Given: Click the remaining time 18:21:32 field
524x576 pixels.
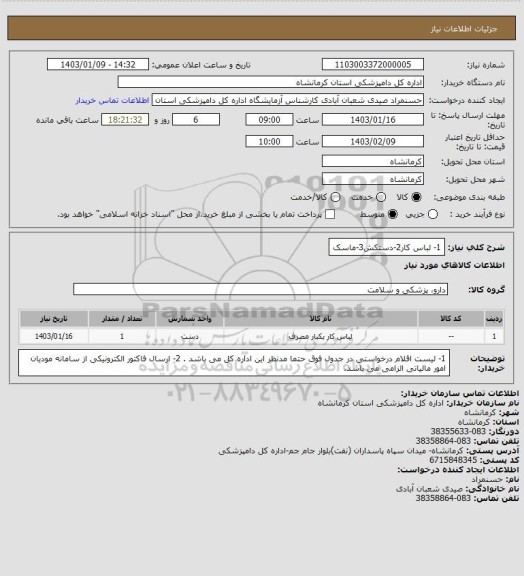Looking at the screenshot, I should pos(125,120).
